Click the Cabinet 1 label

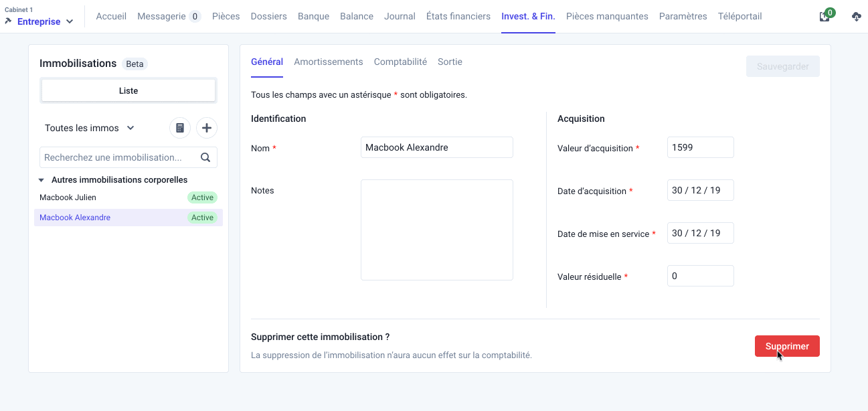(x=19, y=10)
